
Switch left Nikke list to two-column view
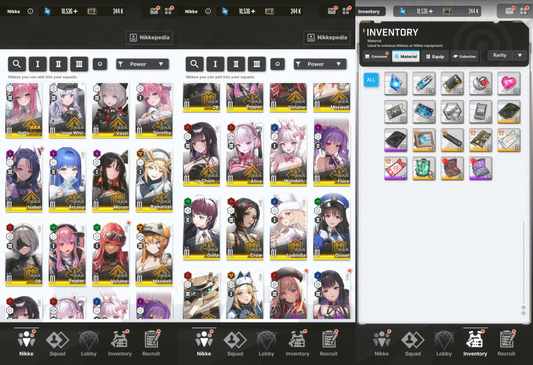[x=58, y=64]
